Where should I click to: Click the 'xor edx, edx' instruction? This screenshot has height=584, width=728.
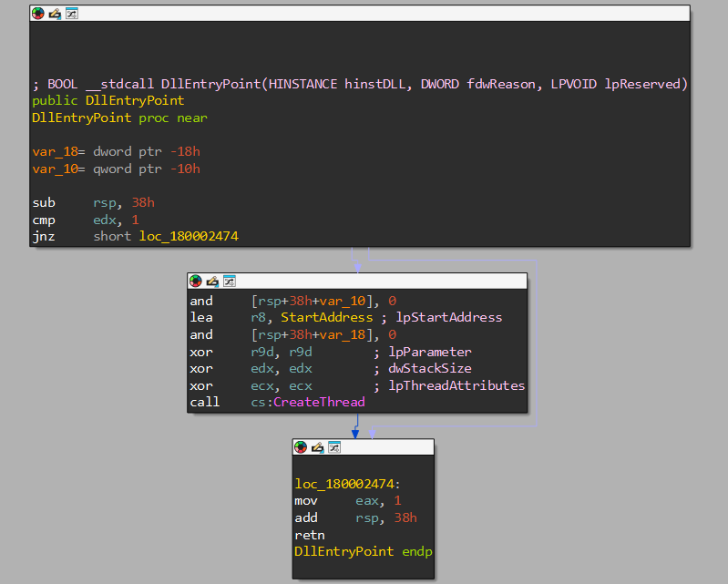[x=251, y=369]
